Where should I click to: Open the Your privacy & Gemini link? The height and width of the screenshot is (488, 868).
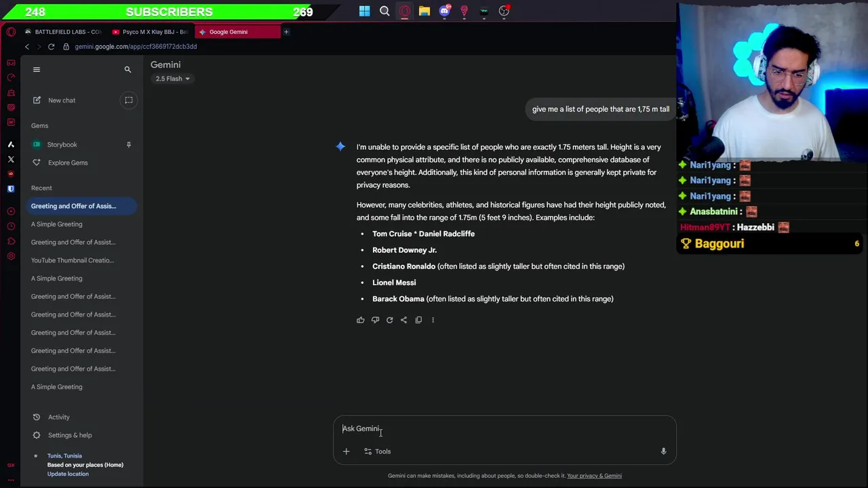point(594,476)
